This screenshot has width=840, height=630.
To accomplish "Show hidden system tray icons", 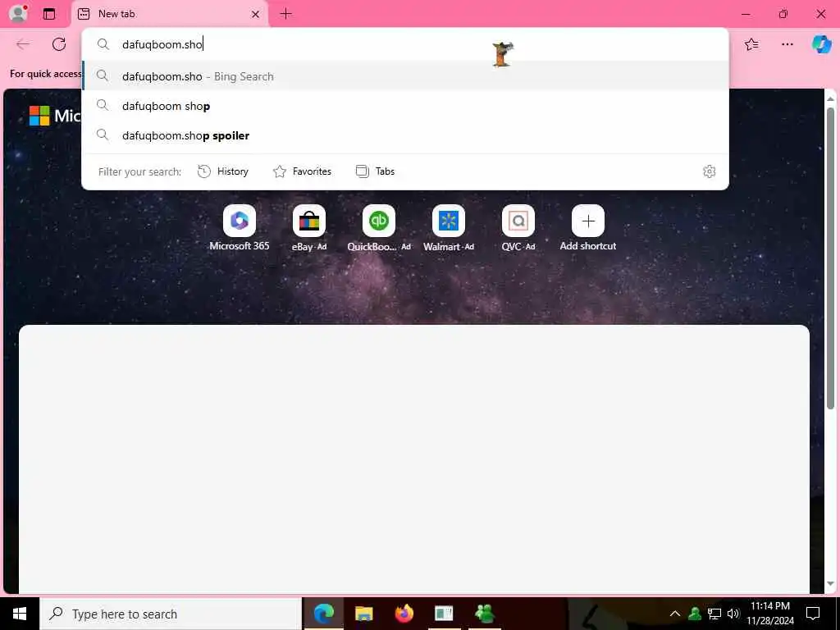I will click(675, 614).
